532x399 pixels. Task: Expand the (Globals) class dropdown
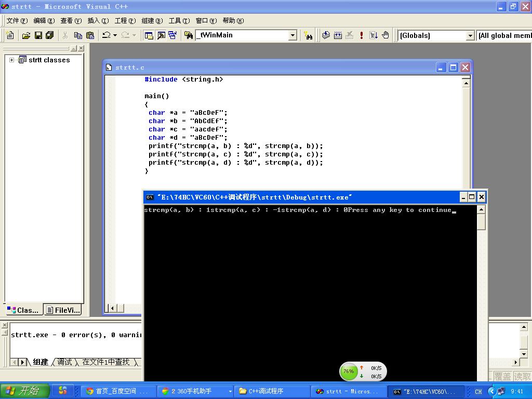coord(470,35)
